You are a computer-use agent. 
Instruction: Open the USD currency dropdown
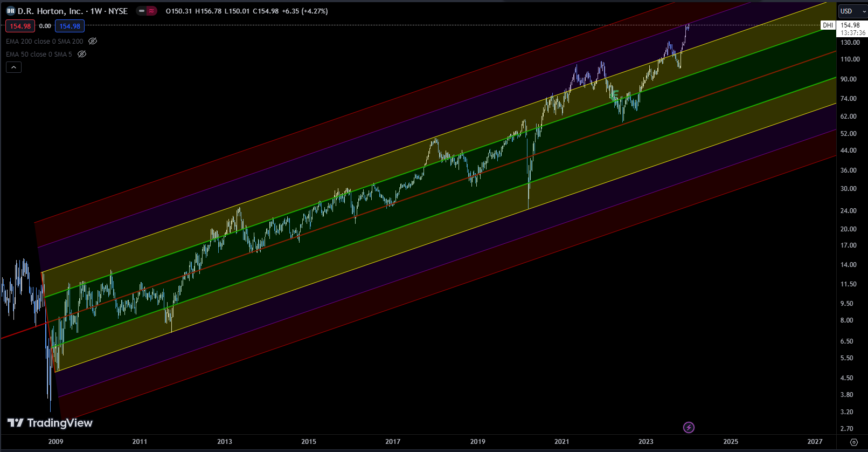(852, 11)
